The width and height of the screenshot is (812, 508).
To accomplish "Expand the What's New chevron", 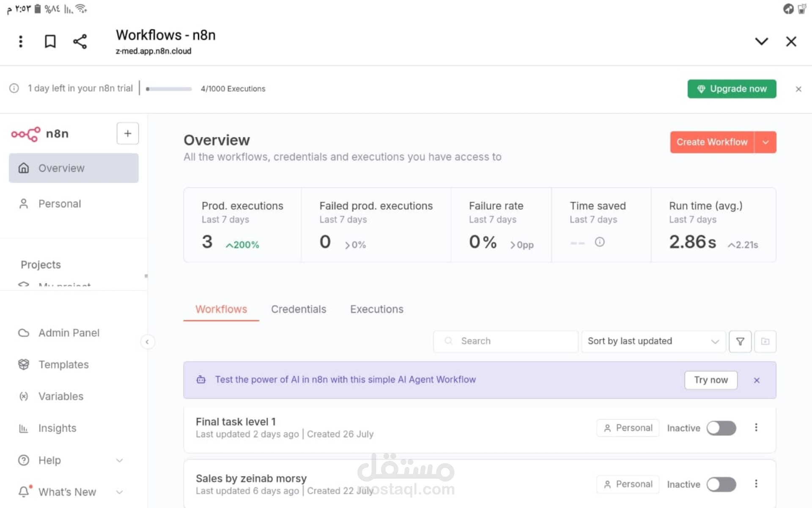I will [x=120, y=492].
